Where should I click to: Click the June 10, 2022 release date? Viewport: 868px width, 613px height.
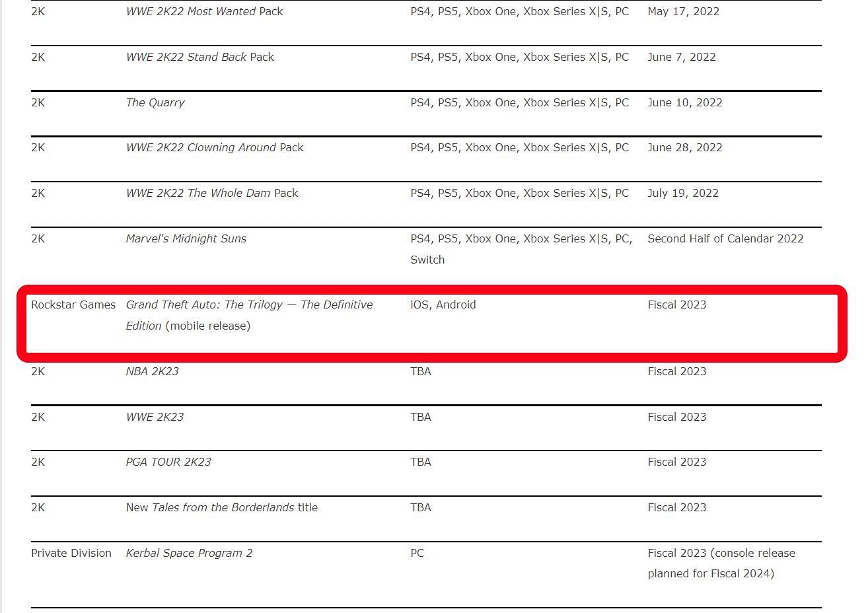(x=685, y=102)
